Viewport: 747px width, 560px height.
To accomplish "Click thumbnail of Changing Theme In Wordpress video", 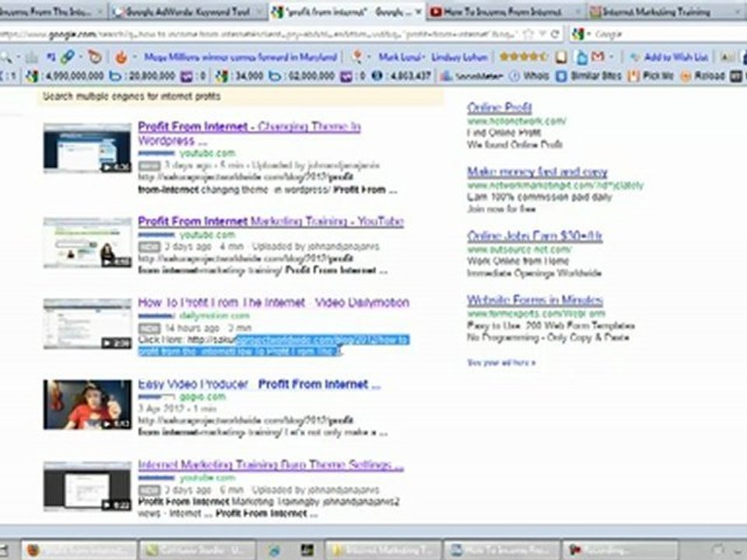I will 87,148.
